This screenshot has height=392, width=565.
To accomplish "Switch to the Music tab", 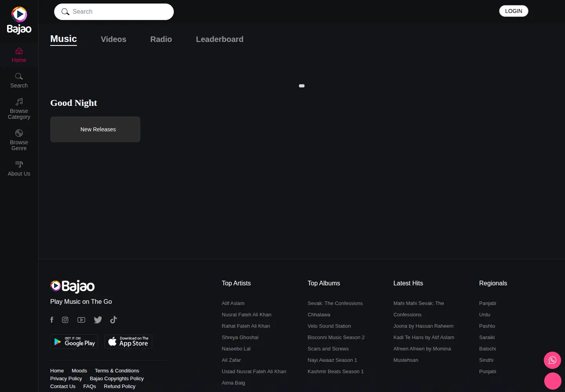I will coord(64,39).
